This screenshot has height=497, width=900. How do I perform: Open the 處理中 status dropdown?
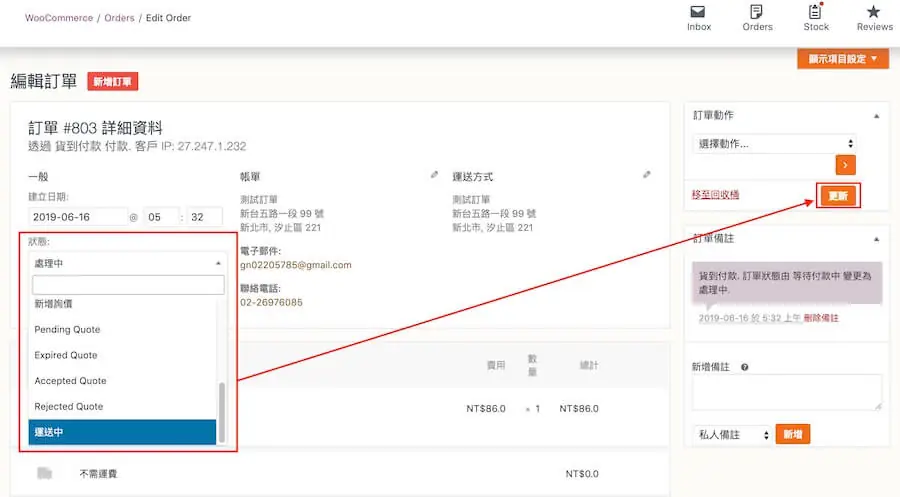click(x=127, y=263)
